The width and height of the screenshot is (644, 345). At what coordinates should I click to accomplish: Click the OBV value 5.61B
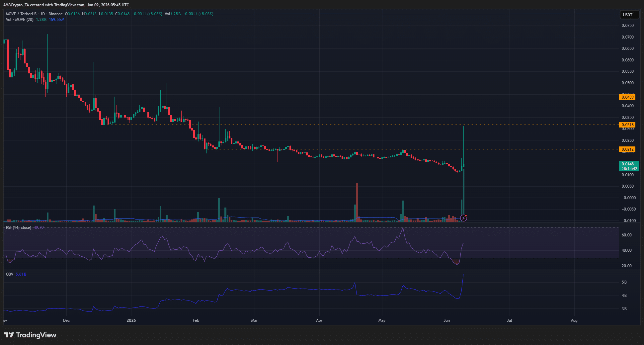point(21,274)
